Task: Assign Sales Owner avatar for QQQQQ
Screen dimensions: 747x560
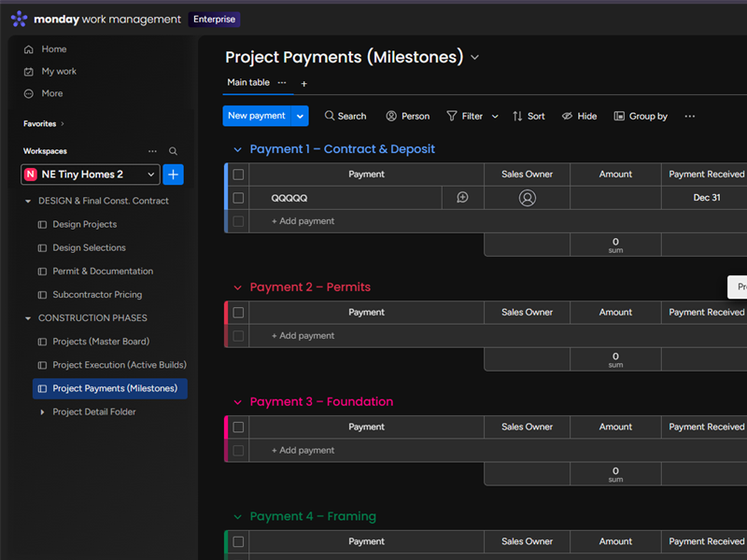Action: click(x=527, y=198)
